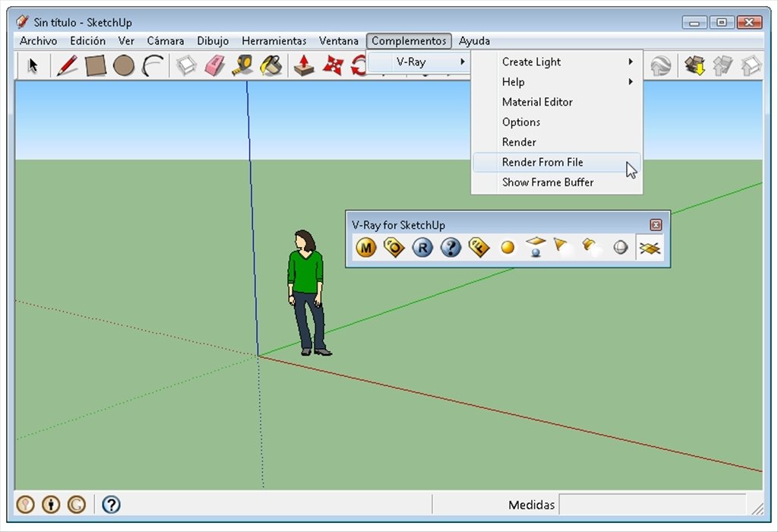Open the Archivo menu
778x532 pixels.
point(38,41)
